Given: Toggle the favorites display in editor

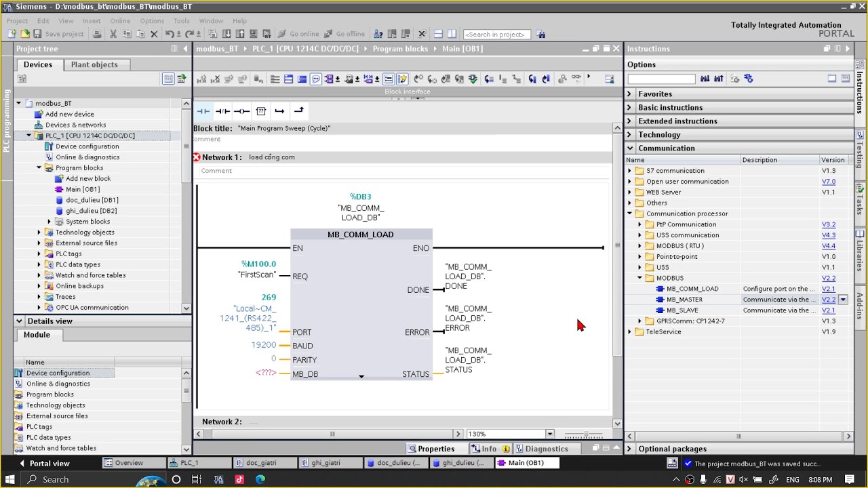Looking at the screenshot, I should [402, 79].
